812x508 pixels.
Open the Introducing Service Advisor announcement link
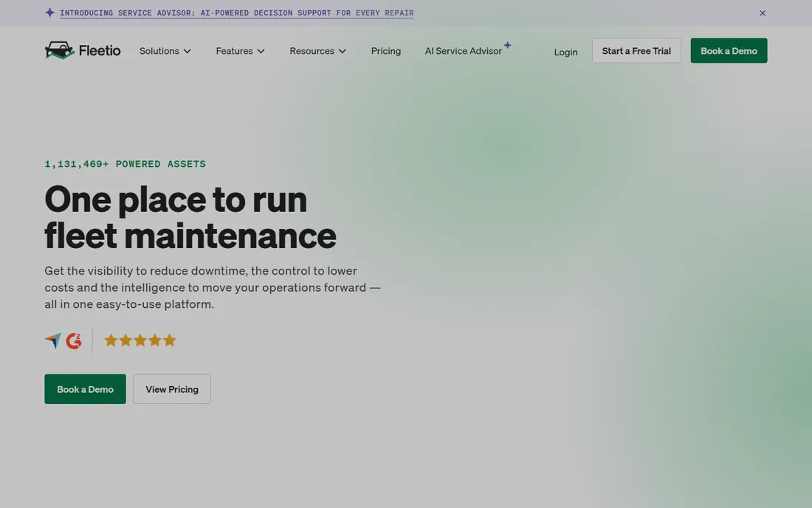237,13
